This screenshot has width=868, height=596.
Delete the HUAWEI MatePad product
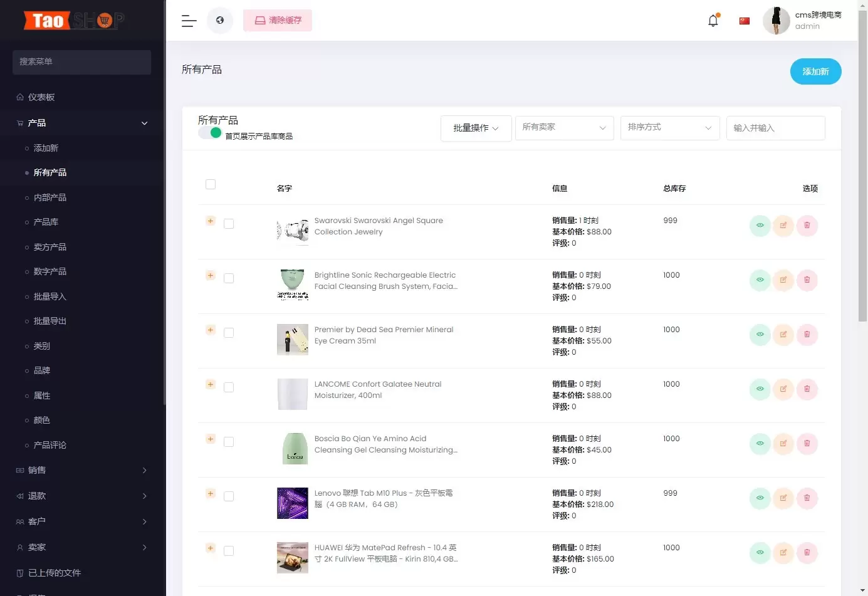(807, 553)
